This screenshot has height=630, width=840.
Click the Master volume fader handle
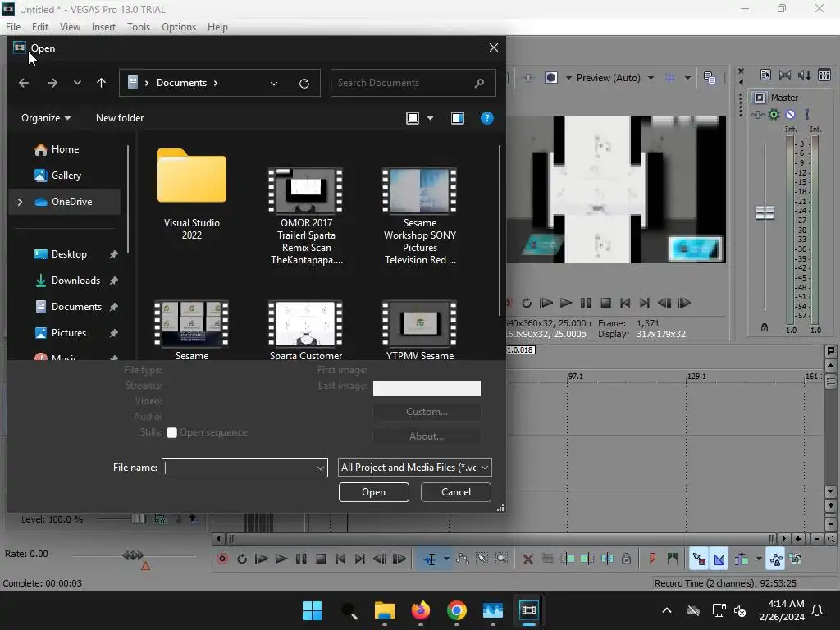765,212
